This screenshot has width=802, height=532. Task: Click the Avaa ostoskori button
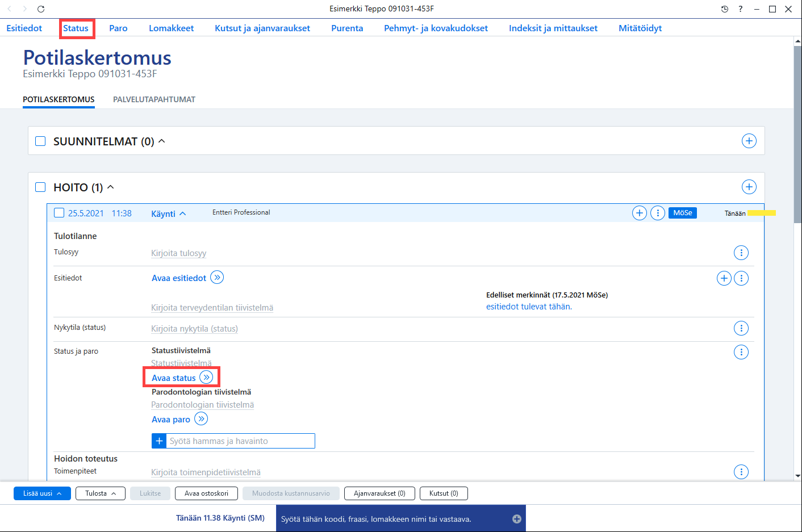[206, 493]
